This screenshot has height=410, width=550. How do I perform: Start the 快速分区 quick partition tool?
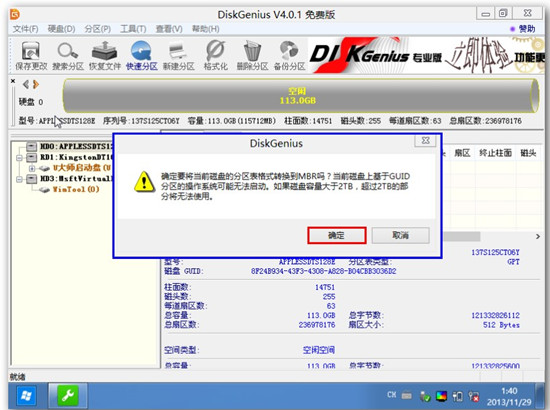(x=141, y=55)
